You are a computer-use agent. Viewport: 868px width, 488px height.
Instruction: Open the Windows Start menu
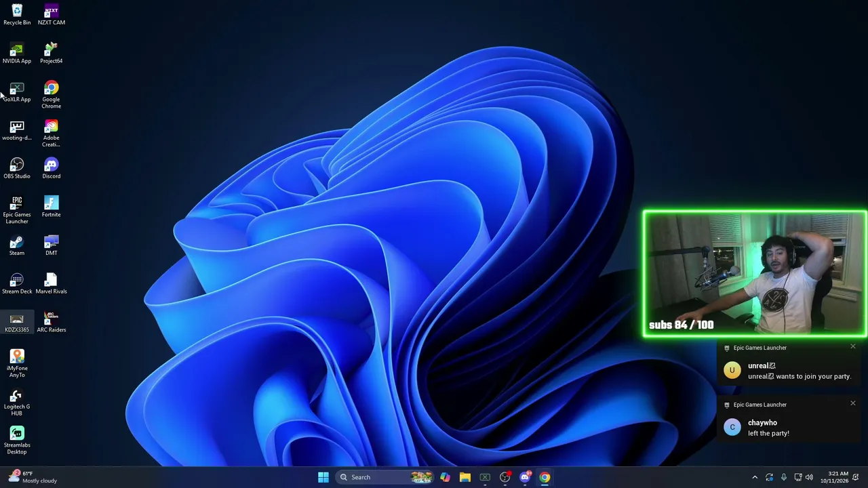pos(323,477)
